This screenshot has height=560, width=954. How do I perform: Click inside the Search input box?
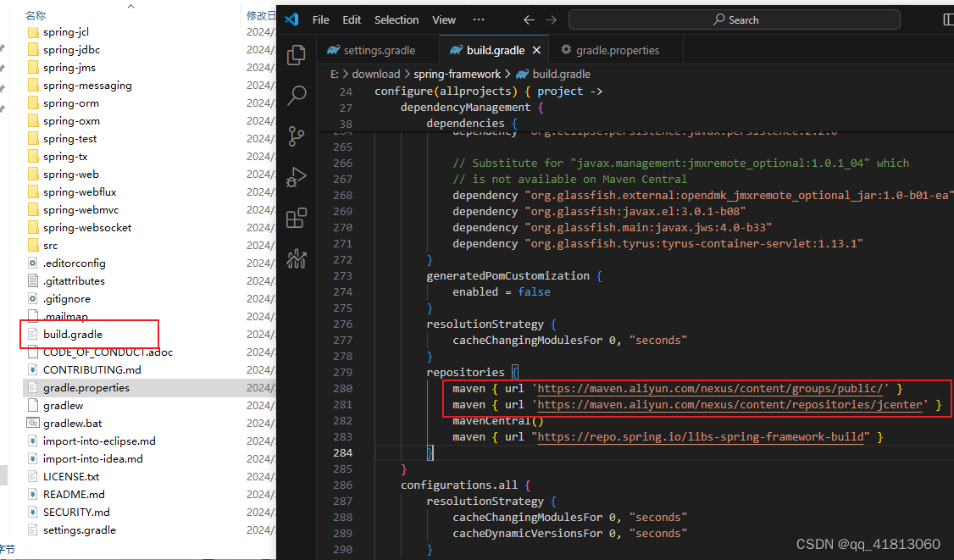734,19
